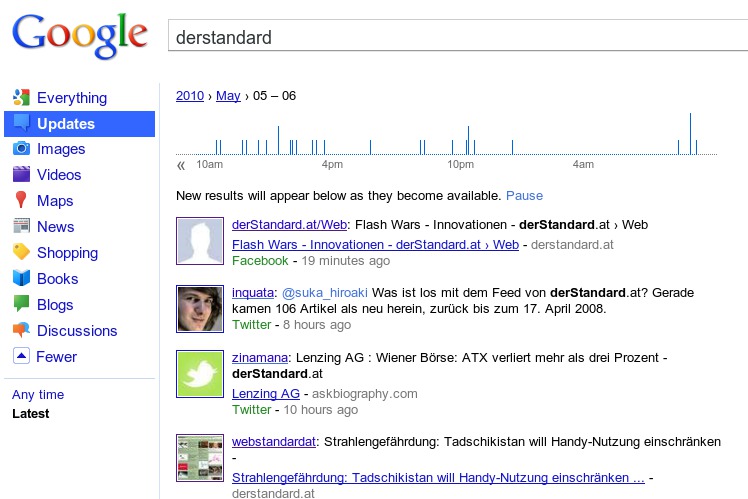Click the Everything colorful search icon
Image resolution: width=748 pixels, height=499 pixels.
pyautogui.click(x=21, y=97)
